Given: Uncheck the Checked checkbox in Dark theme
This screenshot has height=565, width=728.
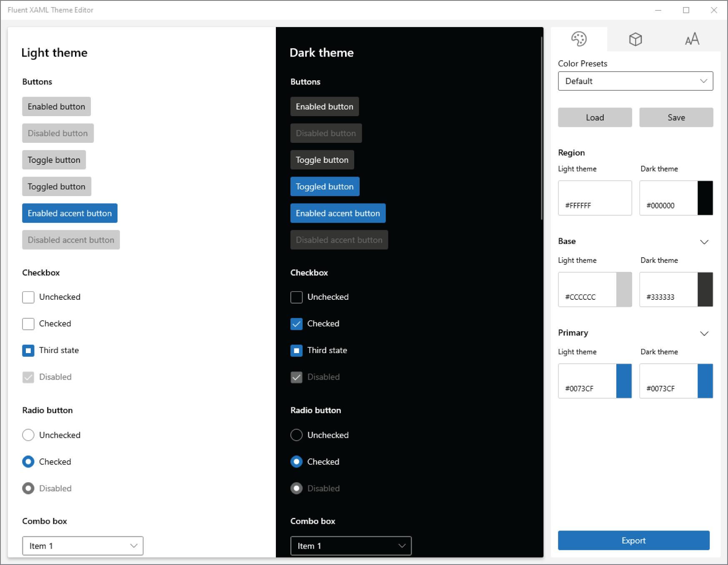Looking at the screenshot, I should tap(296, 324).
